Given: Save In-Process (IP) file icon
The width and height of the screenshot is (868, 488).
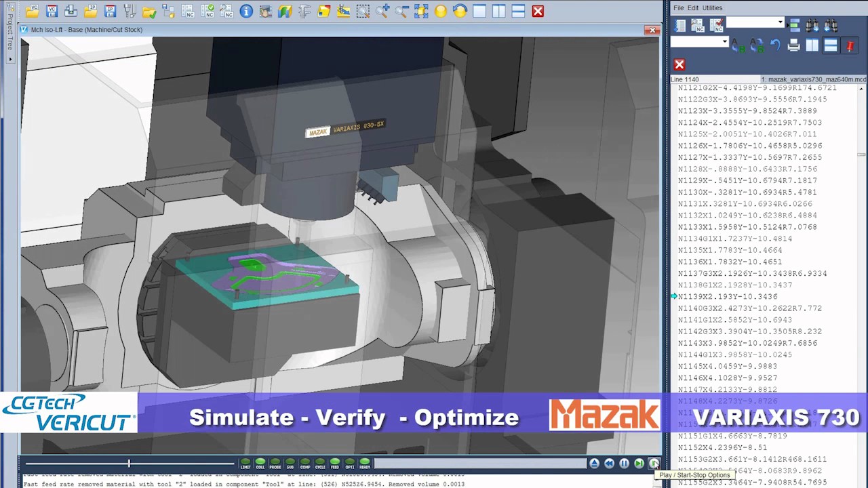Looking at the screenshot, I should click(x=110, y=11).
